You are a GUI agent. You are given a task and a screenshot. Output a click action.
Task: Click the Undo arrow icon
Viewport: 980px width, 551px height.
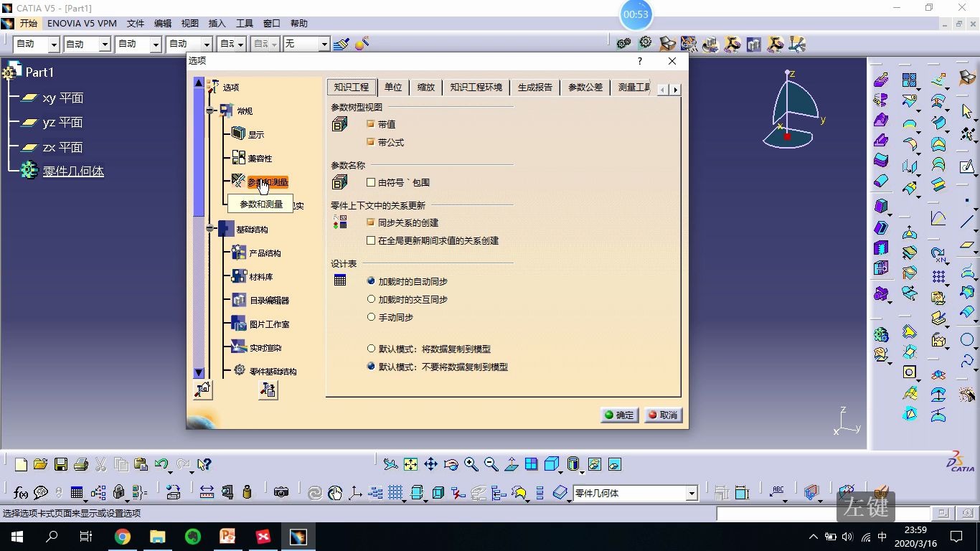pos(161,464)
